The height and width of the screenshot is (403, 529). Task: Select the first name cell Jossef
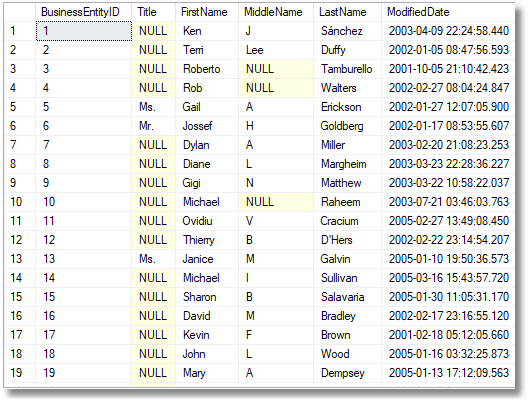[x=207, y=126]
